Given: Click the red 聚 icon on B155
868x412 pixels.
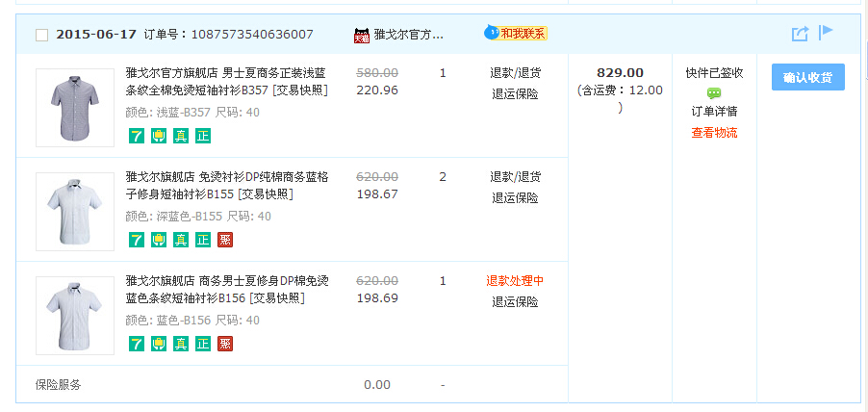Looking at the screenshot, I should (x=225, y=240).
